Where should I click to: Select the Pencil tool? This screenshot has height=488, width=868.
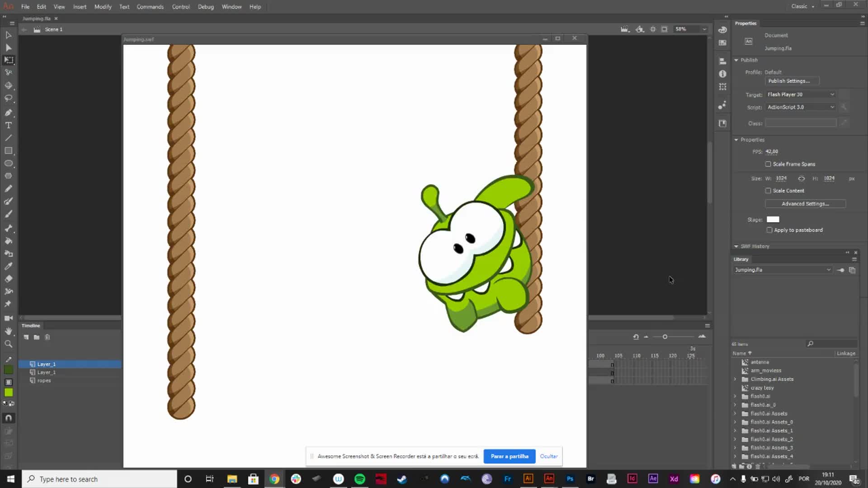pyautogui.click(x=8, y=188)
